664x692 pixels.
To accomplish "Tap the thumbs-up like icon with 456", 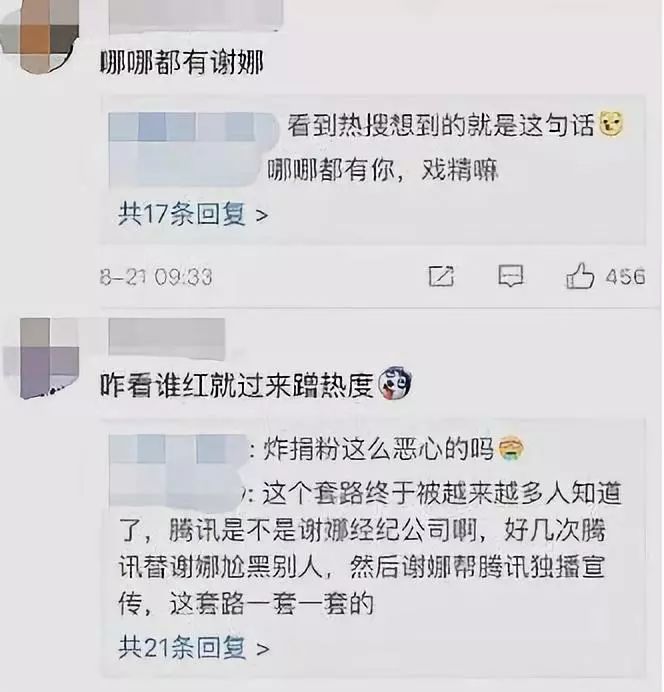I will pyautogui.click(x=580, y=276).
